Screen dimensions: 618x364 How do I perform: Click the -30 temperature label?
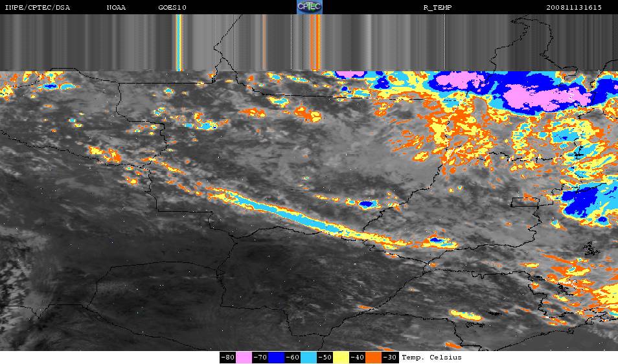point(390,358)
